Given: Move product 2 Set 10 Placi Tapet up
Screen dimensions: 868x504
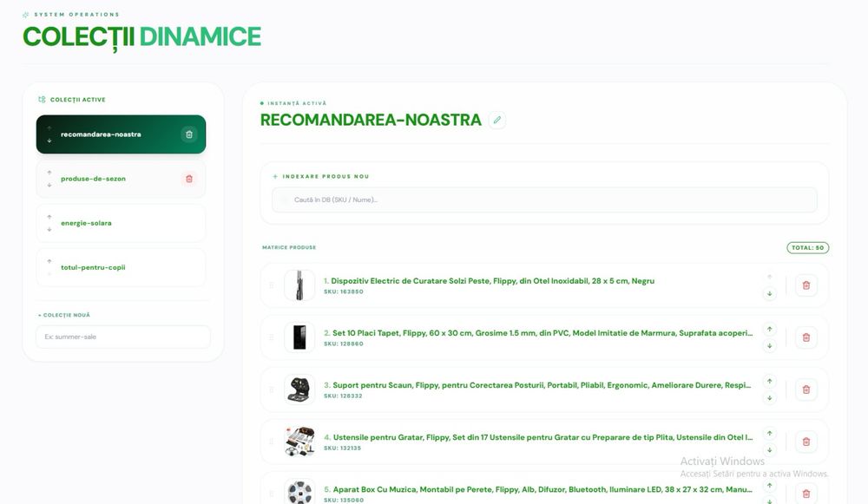Looking at the screenshot, I should (x=769, y=329).
